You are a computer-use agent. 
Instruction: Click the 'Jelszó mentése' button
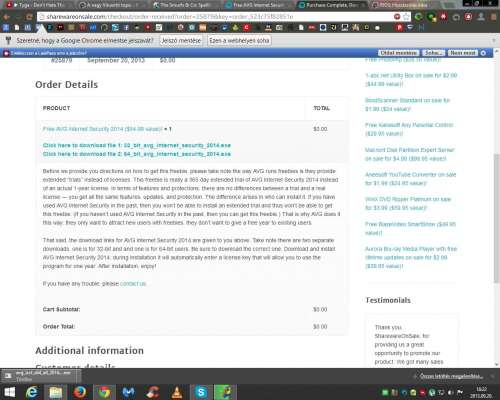click(x=181, y=41)
